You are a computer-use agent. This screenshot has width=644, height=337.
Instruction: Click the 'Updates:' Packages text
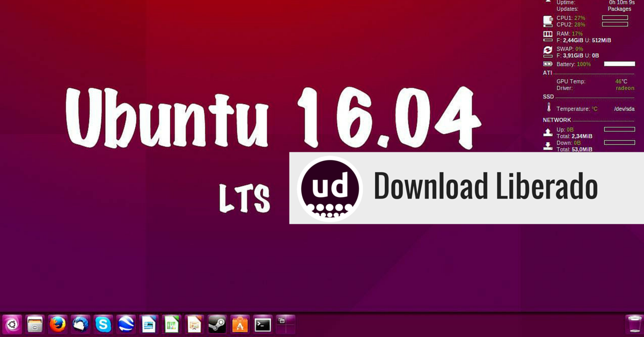point(619,9)
